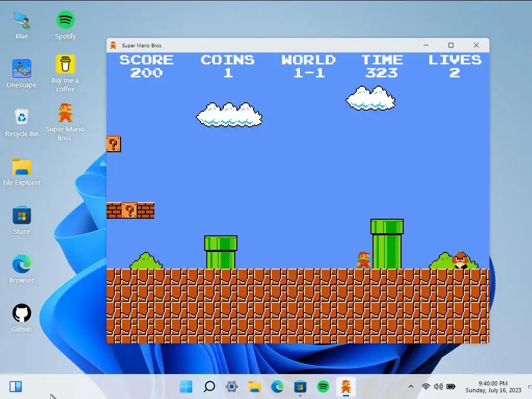Maximize the Super Mario Bros. window
Viewport: 532px width, 399px height.
451,45
